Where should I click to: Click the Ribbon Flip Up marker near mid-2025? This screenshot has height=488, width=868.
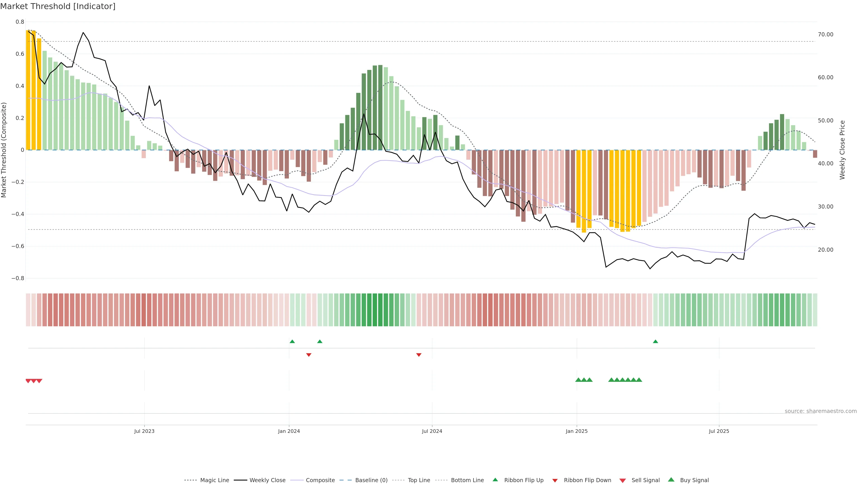[655, 342]
